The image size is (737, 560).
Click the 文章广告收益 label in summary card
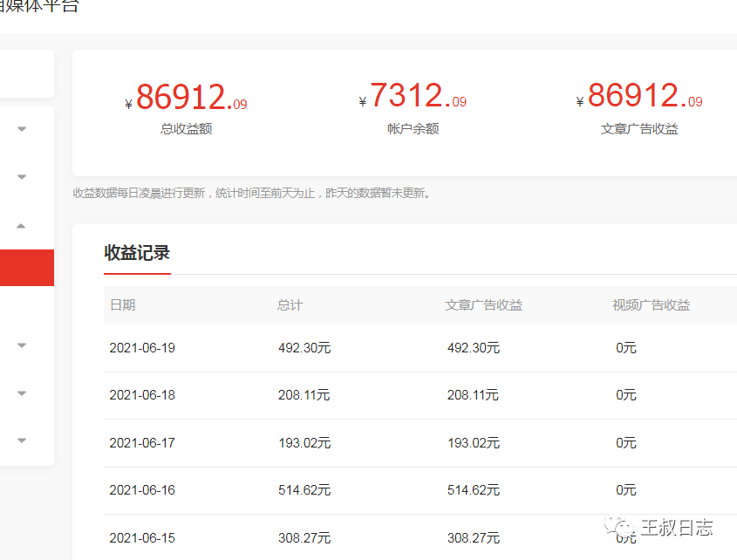point(639,129)
